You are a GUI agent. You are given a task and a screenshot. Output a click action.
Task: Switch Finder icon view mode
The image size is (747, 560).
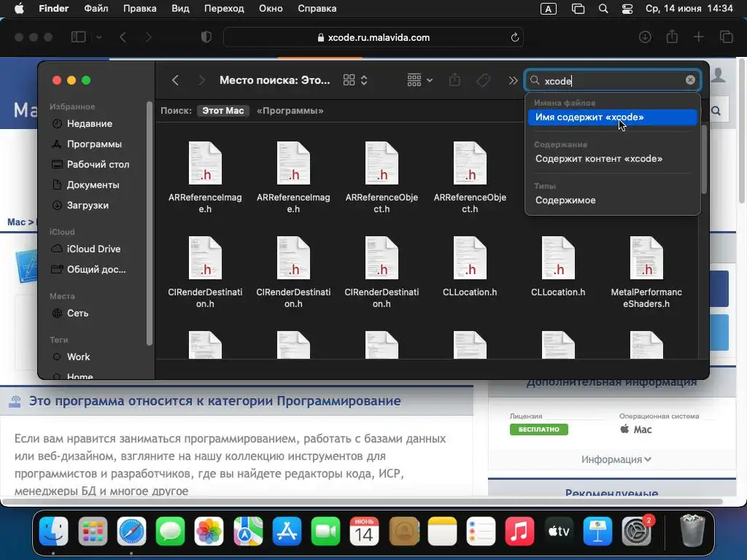click(x=355, y=80)
